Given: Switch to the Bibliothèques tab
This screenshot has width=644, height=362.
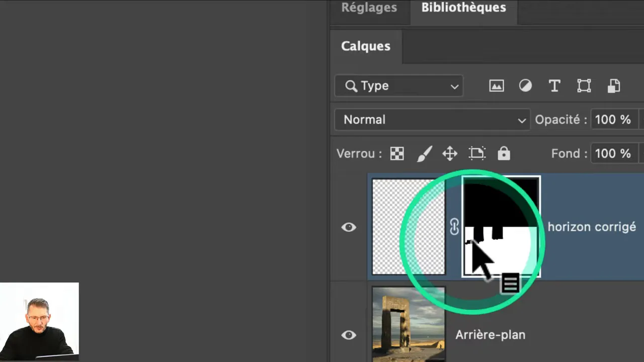Looking at the screenshot, I should click(463, 8).
